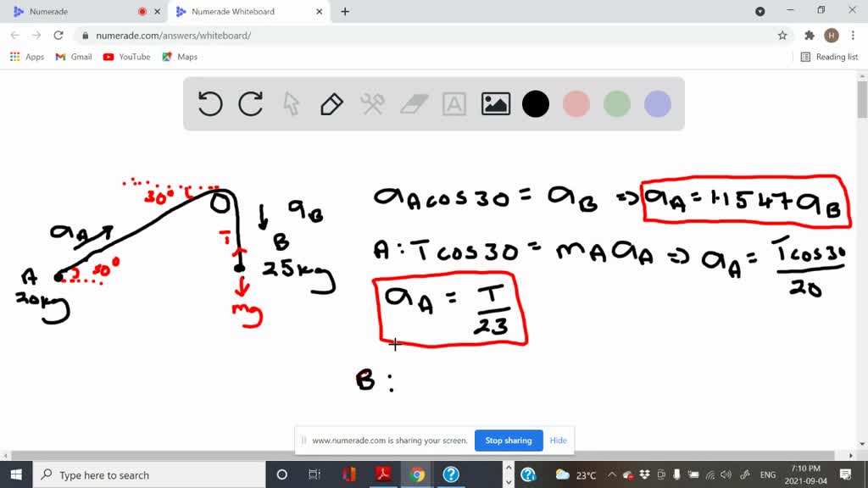Switch to the Numerade tab
Screen dimensions: 868x488
coord(83,12)
